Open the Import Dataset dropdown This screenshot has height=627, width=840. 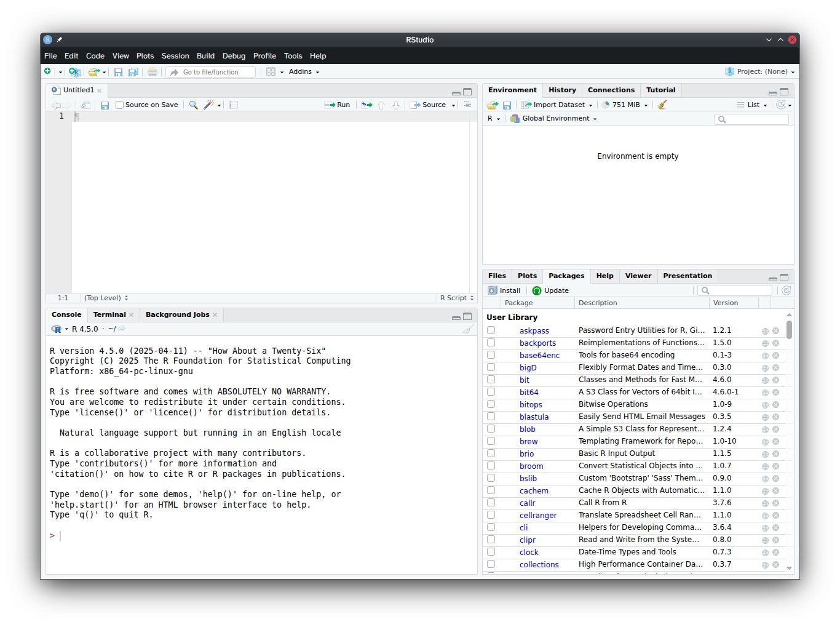[557, 105]
